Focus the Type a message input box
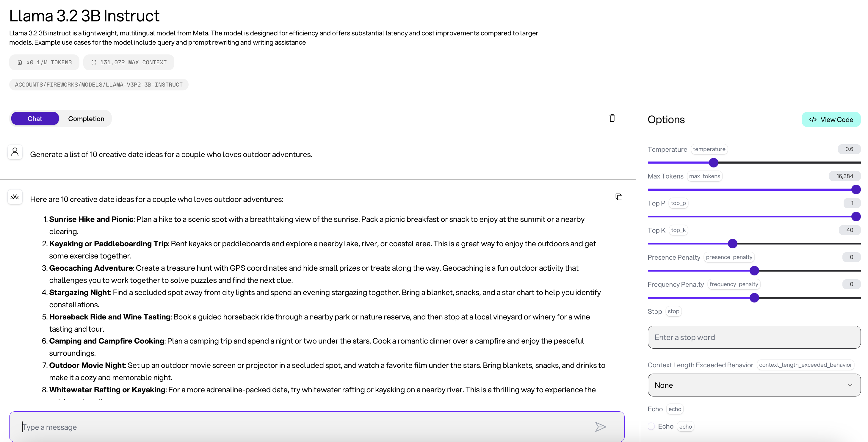868x442 pixels. pos(317,427)
